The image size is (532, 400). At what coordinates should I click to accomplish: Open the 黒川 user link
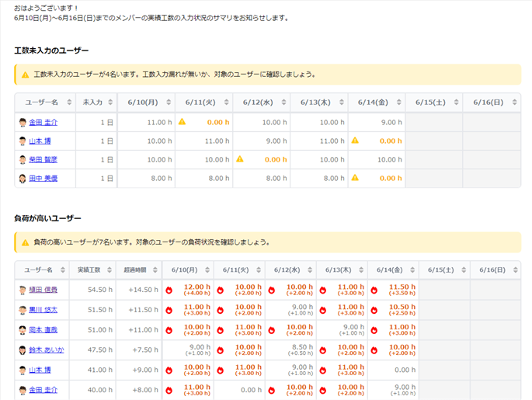click(x=43, y=310)
